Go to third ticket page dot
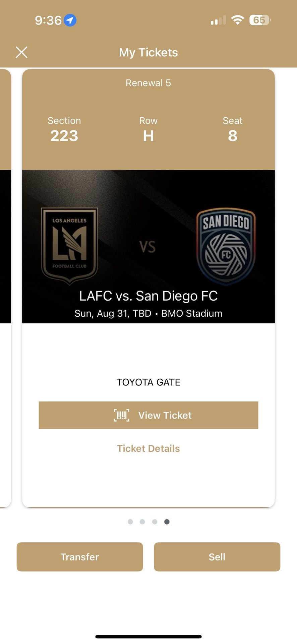This screenshot has height=644, width=297. 155,522
